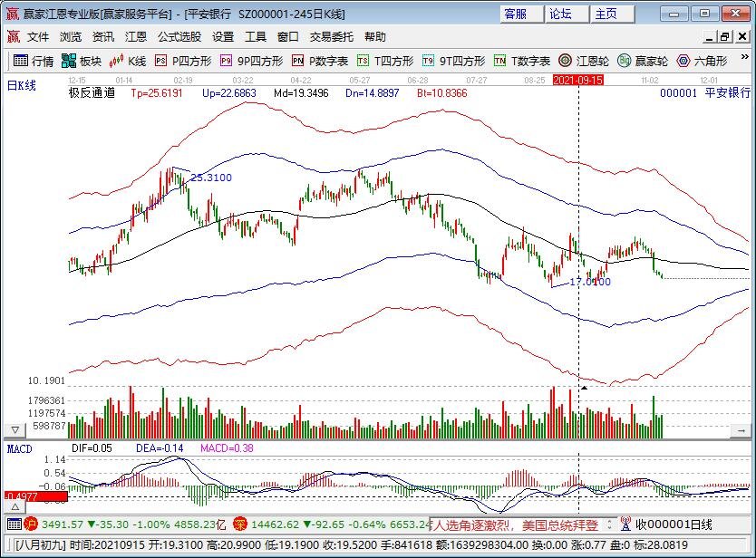The image size is (756, 558).
Task: Click the 板块 sector toolbar icon
Action: click(x=82, y=61)
